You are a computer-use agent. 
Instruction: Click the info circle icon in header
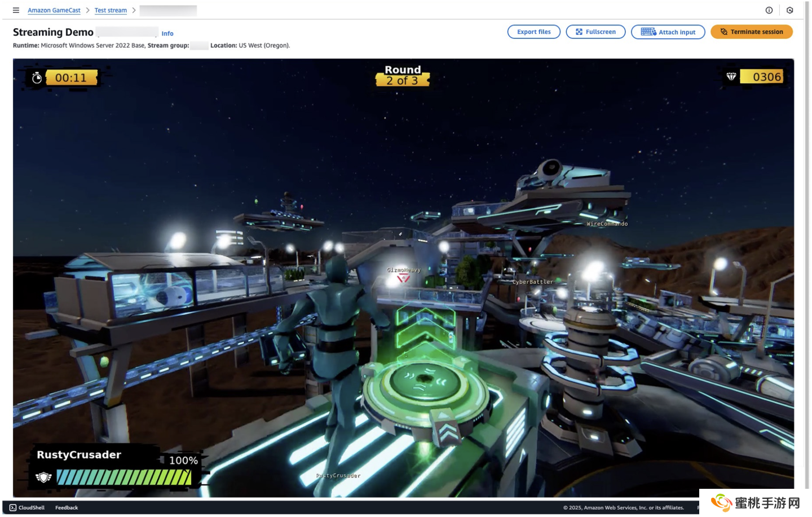pyautogui.click(x=769, y=10)
